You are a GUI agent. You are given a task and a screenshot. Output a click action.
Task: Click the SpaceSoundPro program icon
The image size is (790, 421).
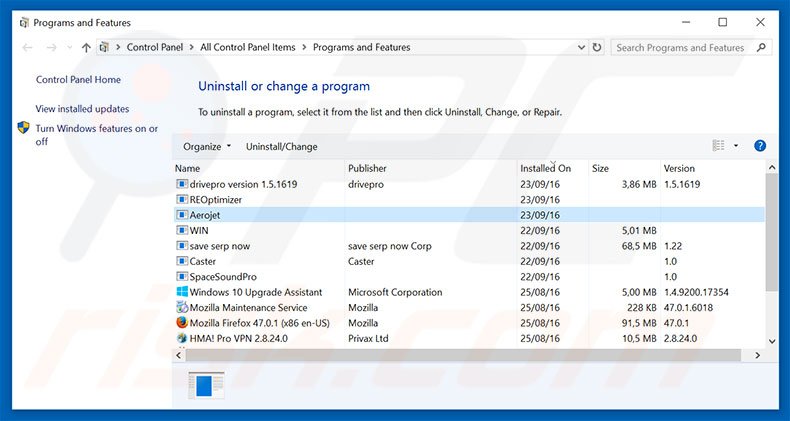(182, 276)
